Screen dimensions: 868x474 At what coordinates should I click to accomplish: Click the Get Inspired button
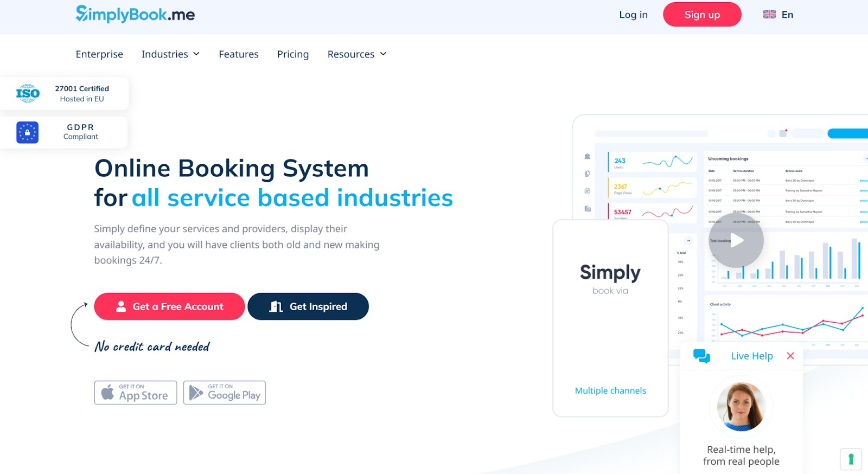click(308, 306)
